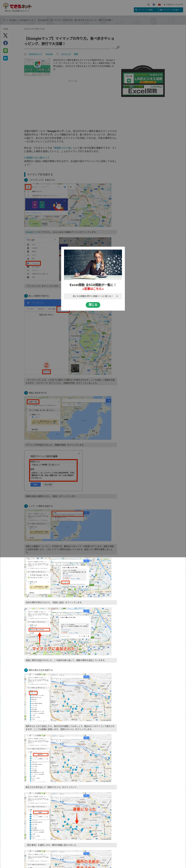Share the article on LINE from sidebar
The width and height of the screenshot is (186, 868).
(5, 50)
